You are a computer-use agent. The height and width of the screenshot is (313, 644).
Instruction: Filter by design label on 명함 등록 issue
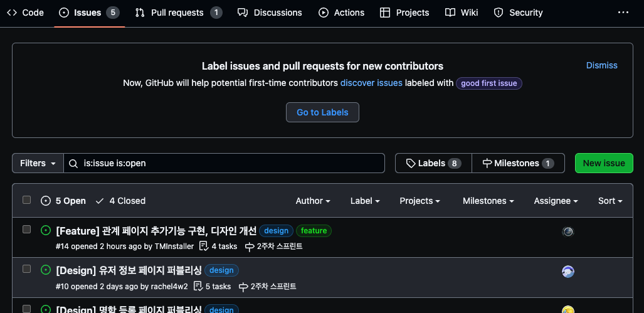tap(222, 309)
